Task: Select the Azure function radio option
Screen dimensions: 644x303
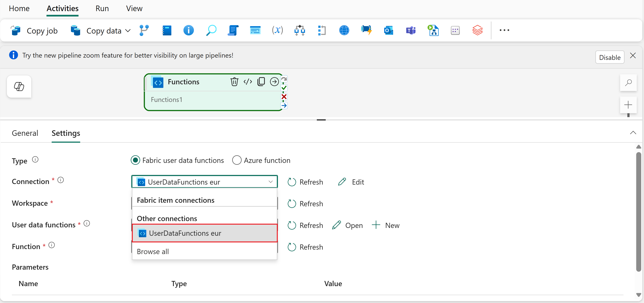Action: pyautogui.click(x=236, y=160)
